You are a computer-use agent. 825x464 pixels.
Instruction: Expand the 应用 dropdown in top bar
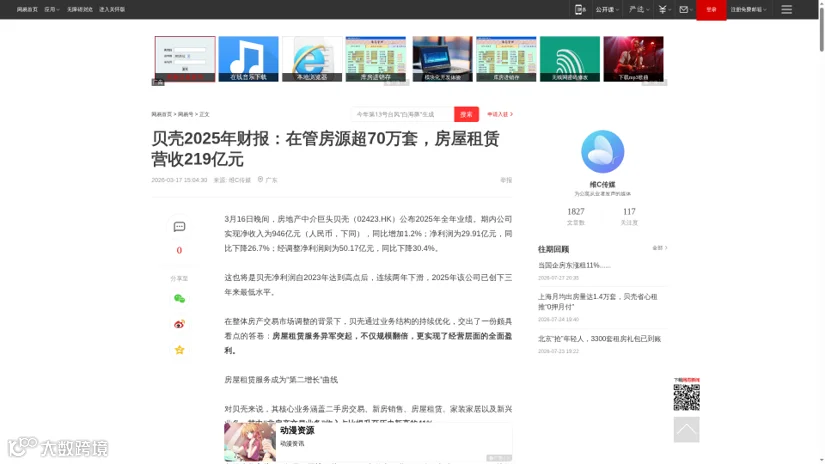[52, 9]
